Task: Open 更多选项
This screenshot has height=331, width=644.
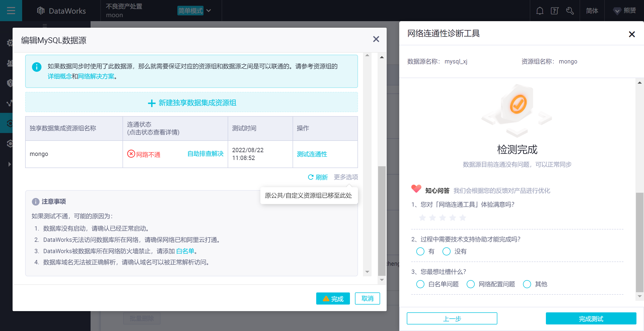Action: [x=346, y=177]
